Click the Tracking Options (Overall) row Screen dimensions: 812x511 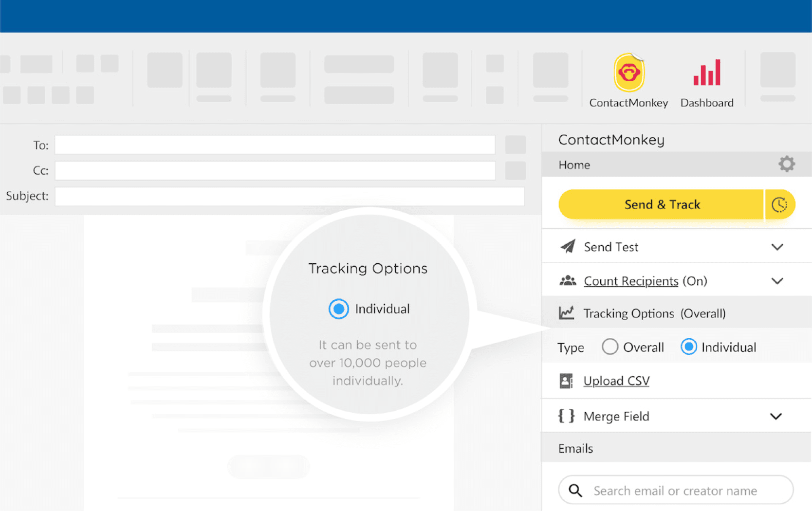coord(677,313)
